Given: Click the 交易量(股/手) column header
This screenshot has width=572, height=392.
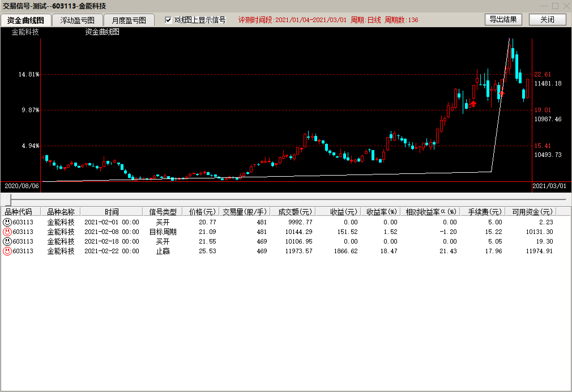Looking at the screenshot, I should (245, 212).
